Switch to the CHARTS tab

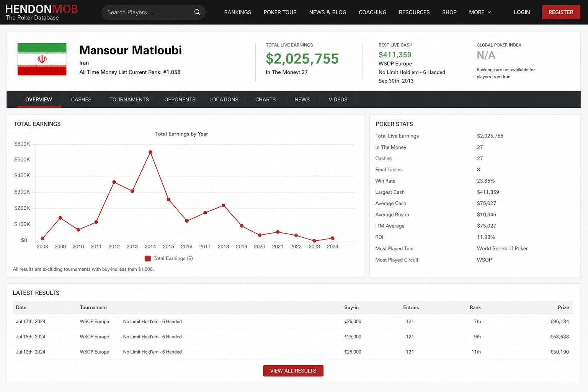click(x=265, y=100)
